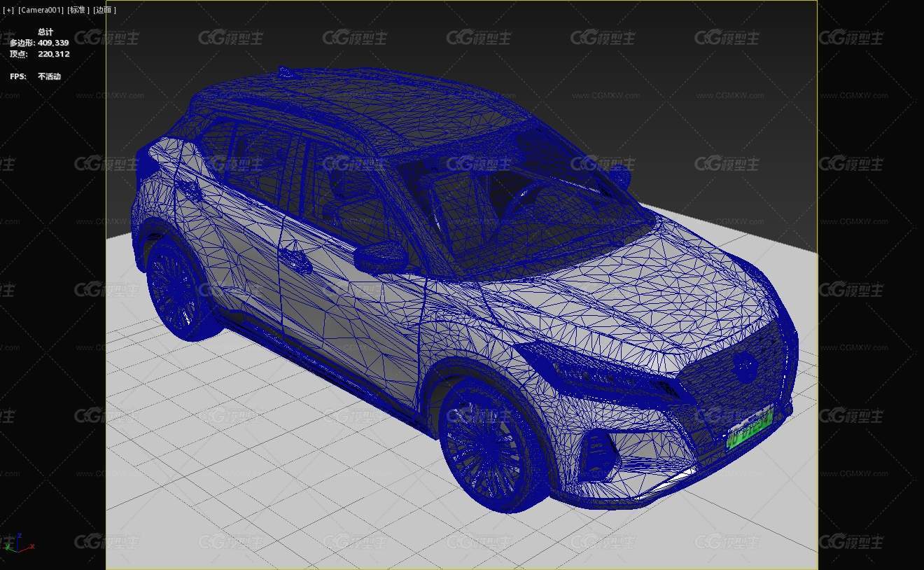The image size is (924, 570).
Task: Click the 总计 statistics heading
Action: click(45, 32)
